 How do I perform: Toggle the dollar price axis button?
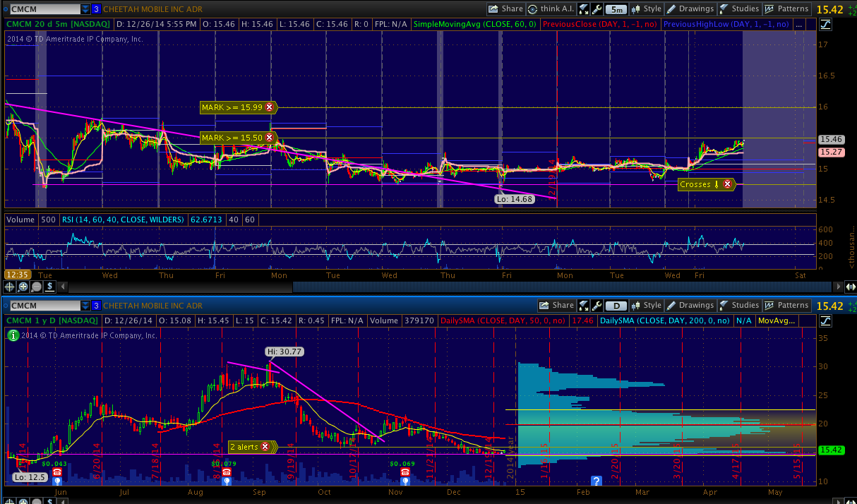click(50, 287)
